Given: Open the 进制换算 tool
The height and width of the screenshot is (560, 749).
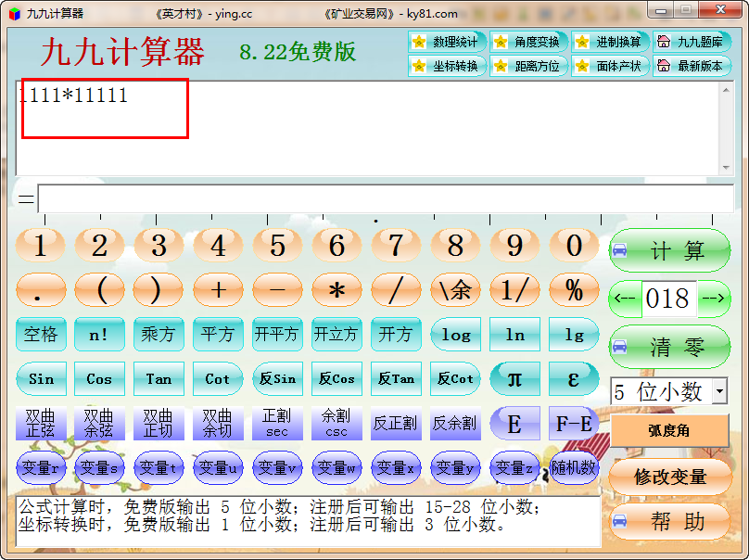Looking at the screenshot, I should [609, 42].
